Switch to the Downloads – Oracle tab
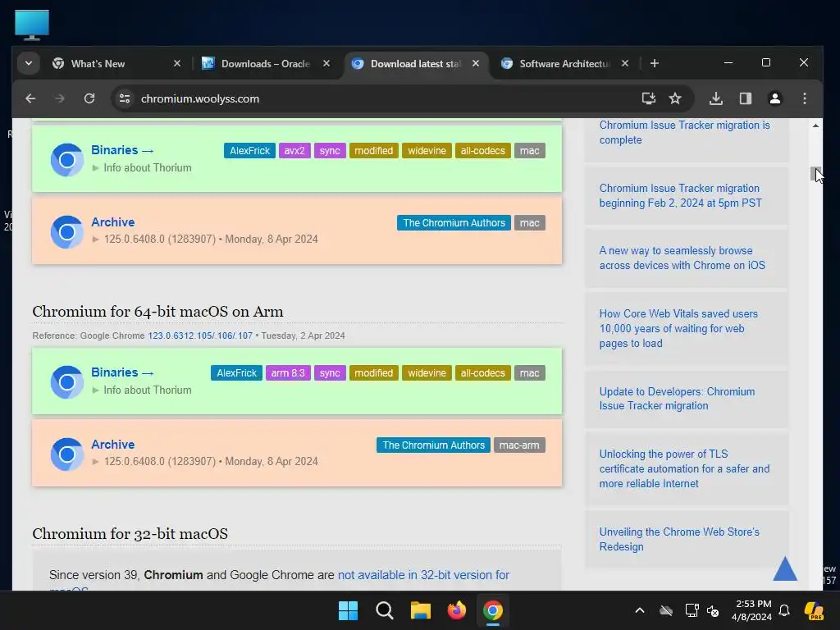Screen dimensions: 840x630 (x=266, y=64)
